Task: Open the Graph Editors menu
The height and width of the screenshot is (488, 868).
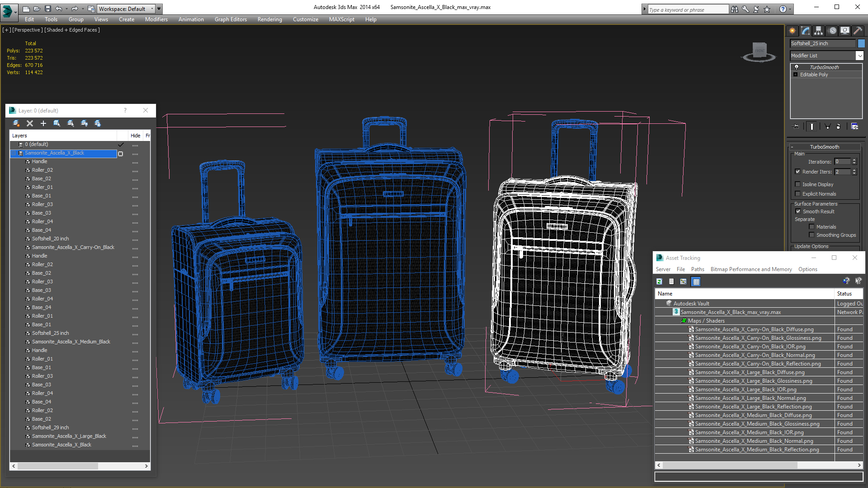Action: (x=231, y=19)
